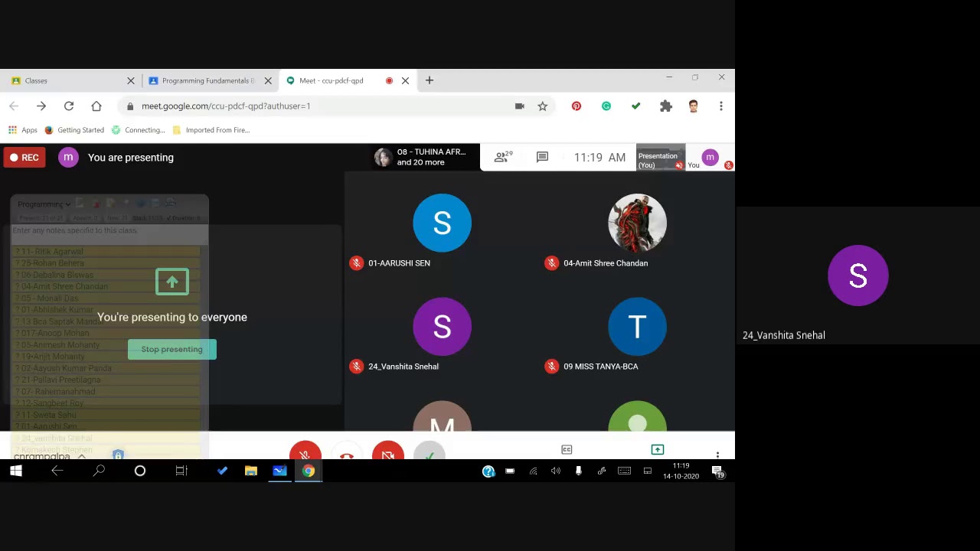Click the Stop presenting button

[x=172, y=349]
